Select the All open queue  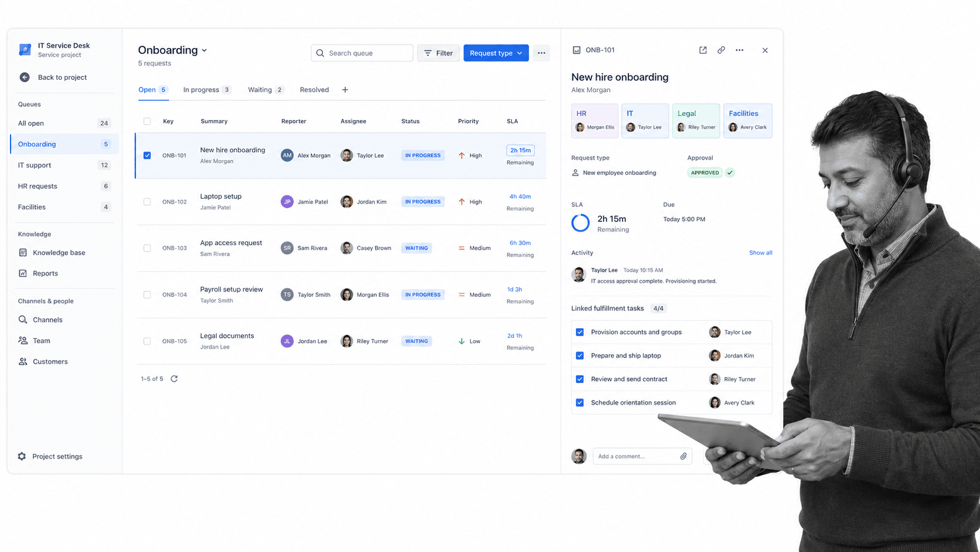[x=64, y=123]
